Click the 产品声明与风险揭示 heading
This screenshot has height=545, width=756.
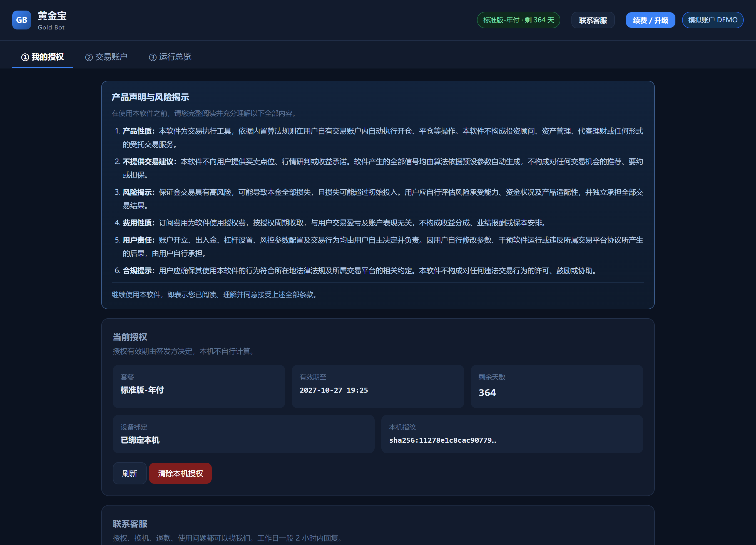(150, 97)
